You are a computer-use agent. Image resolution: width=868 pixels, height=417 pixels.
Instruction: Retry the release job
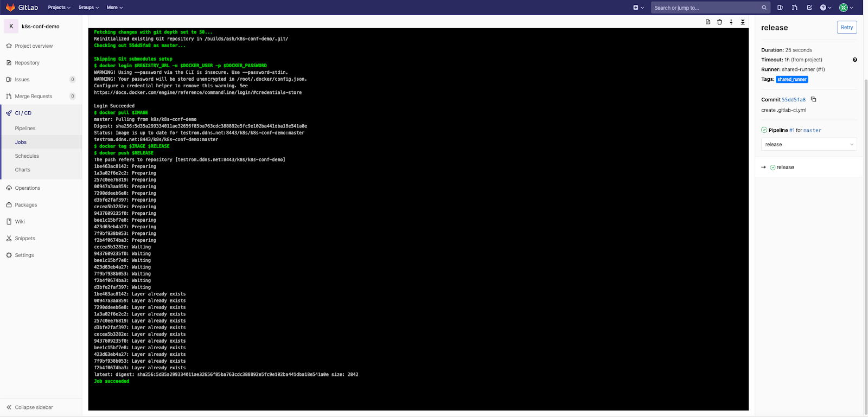tap(847, 27)
